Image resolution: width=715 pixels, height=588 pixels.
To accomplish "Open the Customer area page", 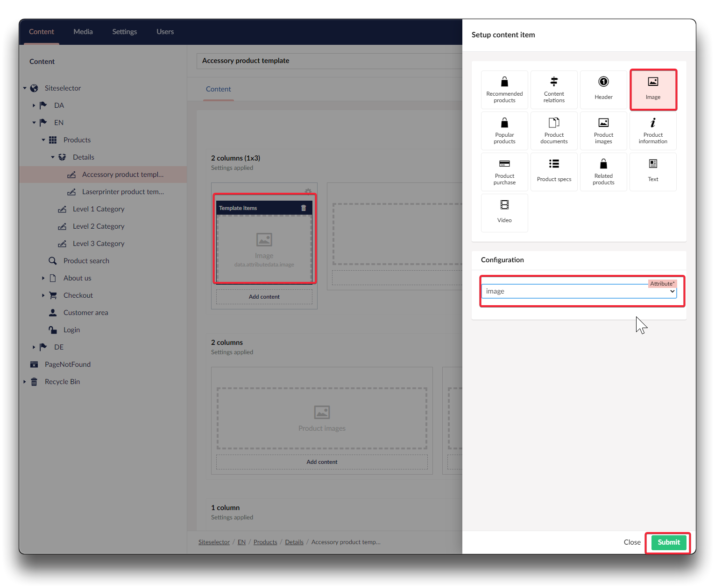I will click(85, 313).
